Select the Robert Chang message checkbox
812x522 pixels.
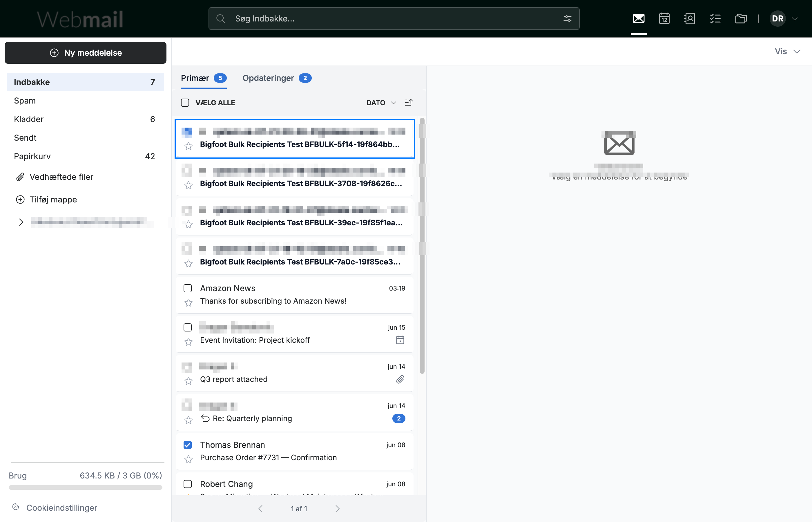[x=187, y=484]
